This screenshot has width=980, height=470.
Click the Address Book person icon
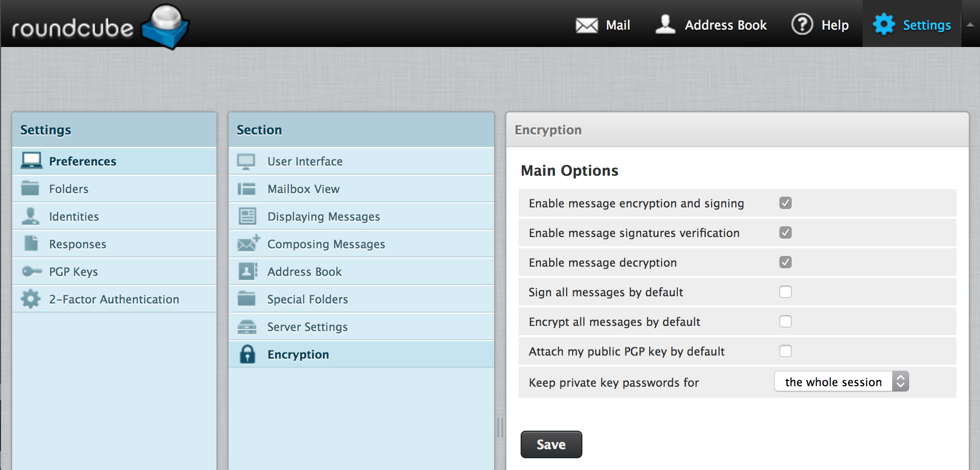pyautogui.click(x=665, y=25)
